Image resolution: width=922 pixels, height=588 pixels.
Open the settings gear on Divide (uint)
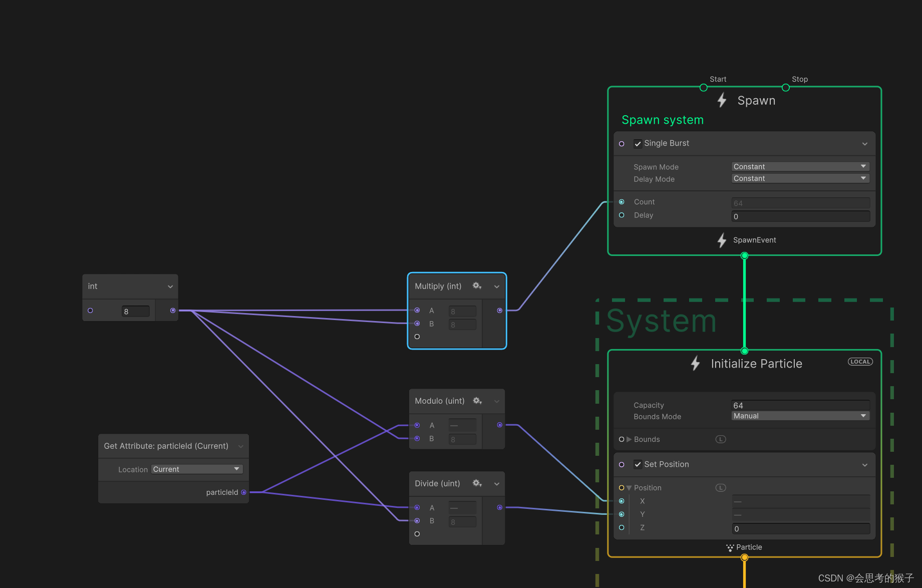pyautogui.click(x=476, y=483)
